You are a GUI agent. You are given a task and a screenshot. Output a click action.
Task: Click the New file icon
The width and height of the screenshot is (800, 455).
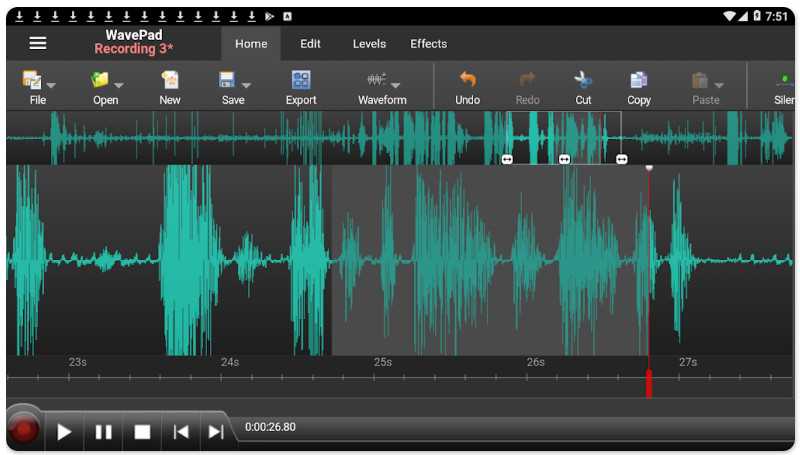170,81
